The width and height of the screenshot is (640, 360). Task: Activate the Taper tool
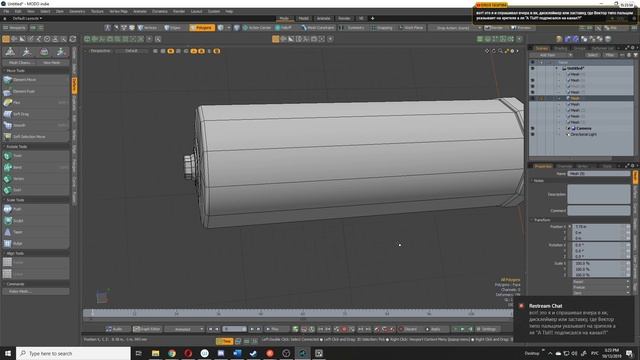click(x=36, y=232)
